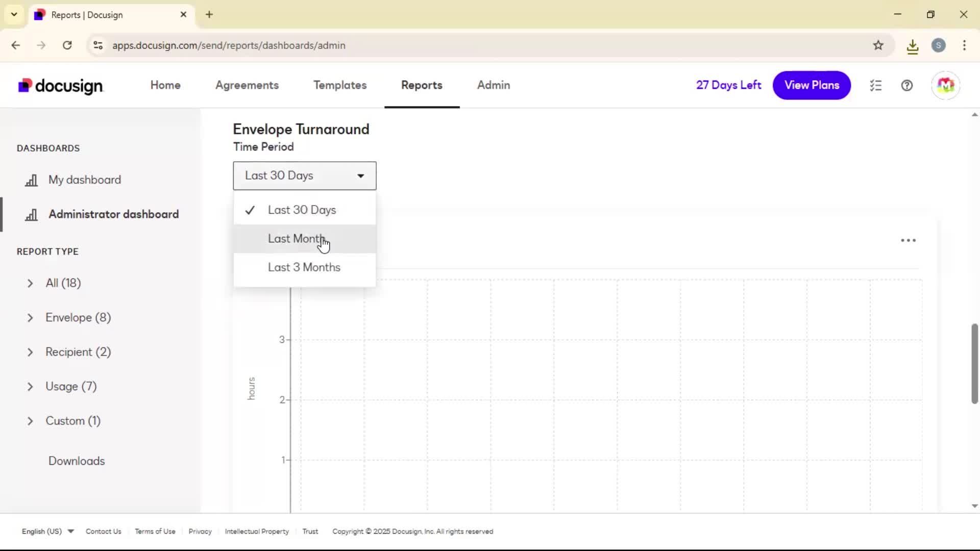This screenshot has width=980, height=551.
Task: Open the checklist icon in header
Action: point(876,85)
